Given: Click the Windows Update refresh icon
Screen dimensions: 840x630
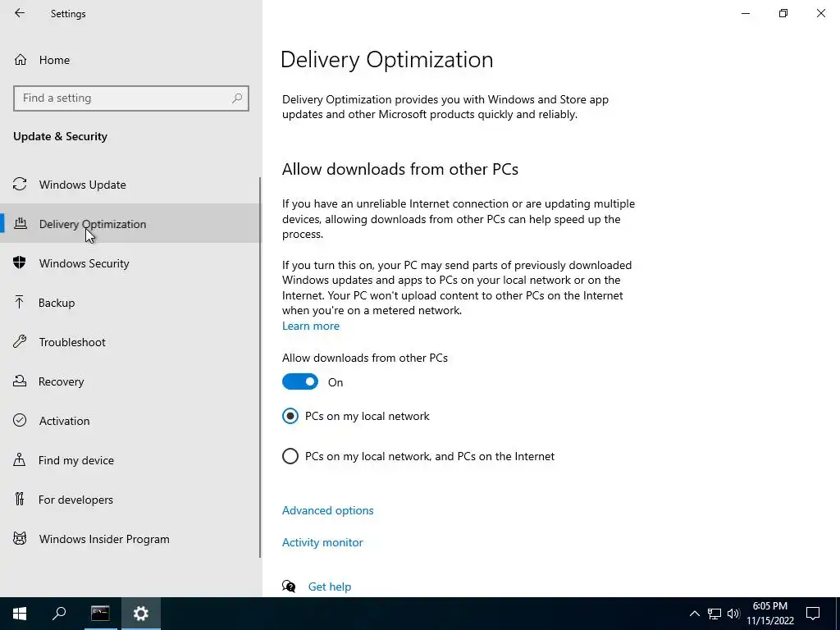Looking at the screenshot, I should coord(20,185).
